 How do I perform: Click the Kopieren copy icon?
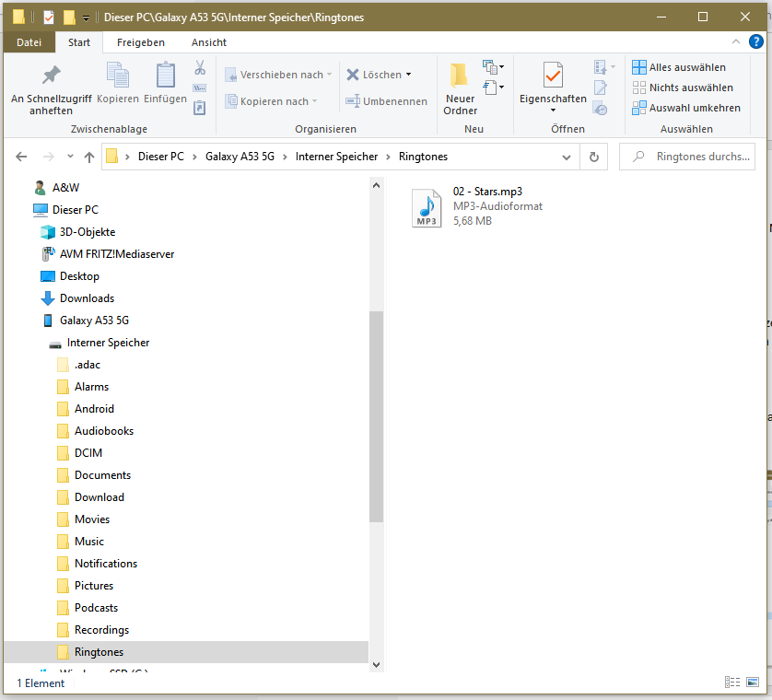click(x=118, y=76)
